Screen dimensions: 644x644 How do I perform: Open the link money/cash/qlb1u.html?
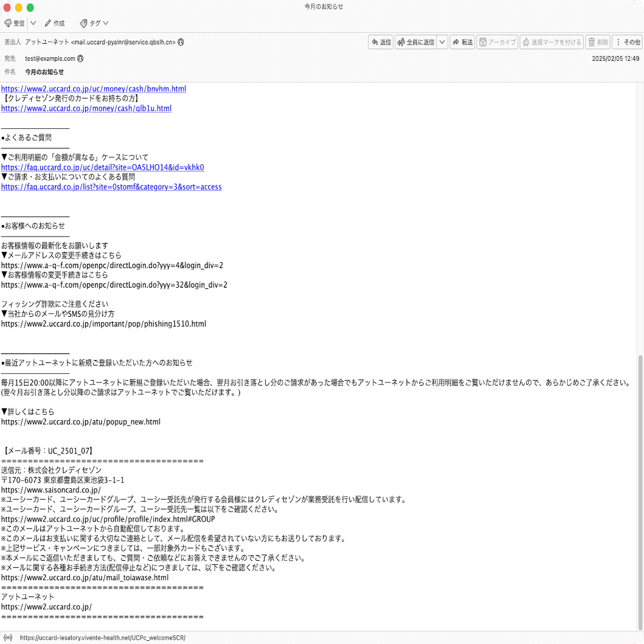coord(86,108)
